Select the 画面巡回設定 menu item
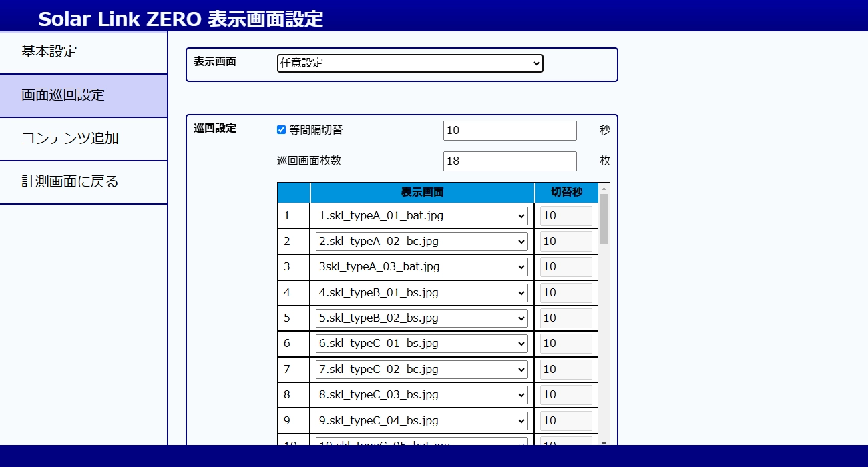Image resolution: width=868 pixels, height=467 pixels. click(83, 95)
